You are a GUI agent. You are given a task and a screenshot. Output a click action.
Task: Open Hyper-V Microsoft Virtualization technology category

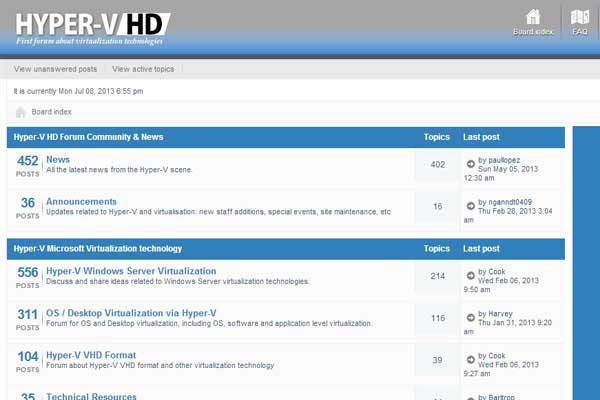coord(98,249)
